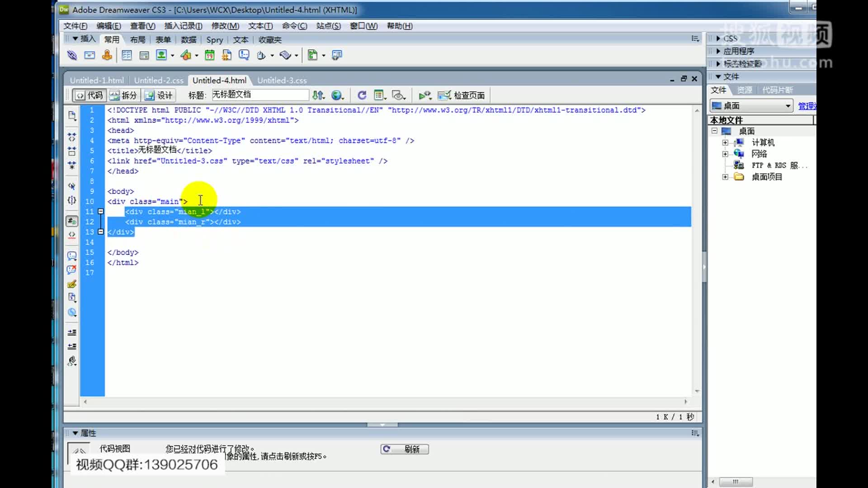Open the 资源 tab in Files panel

click(745, 90)
